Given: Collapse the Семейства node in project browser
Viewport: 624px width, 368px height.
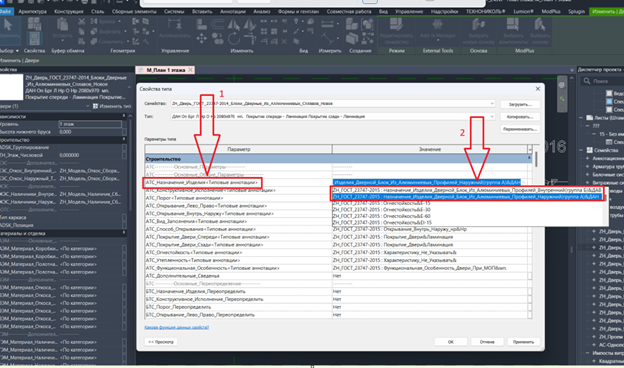Looking at the screenshot, I should coord(581,150).
